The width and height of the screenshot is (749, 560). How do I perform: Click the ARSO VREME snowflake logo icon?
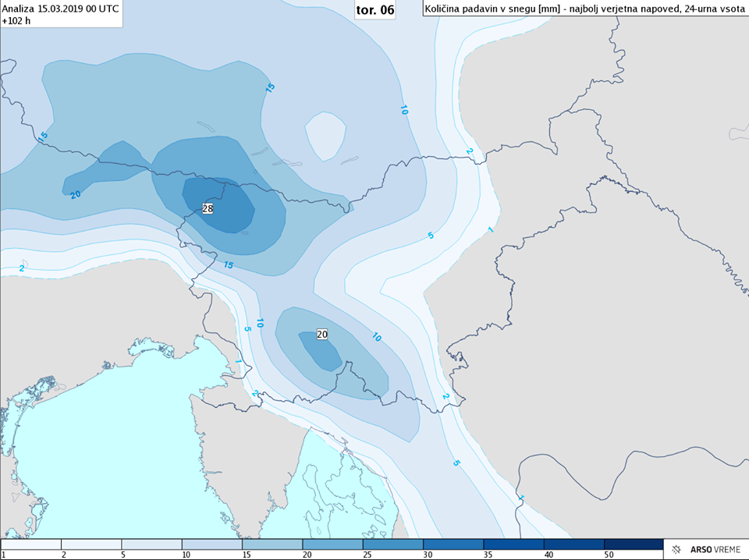[x=675, y=549]
